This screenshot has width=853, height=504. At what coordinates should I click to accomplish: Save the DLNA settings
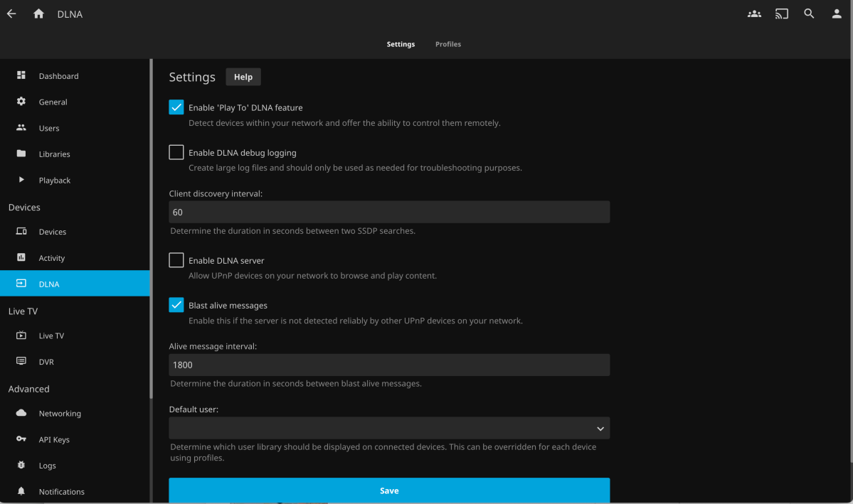pos(390,490)
